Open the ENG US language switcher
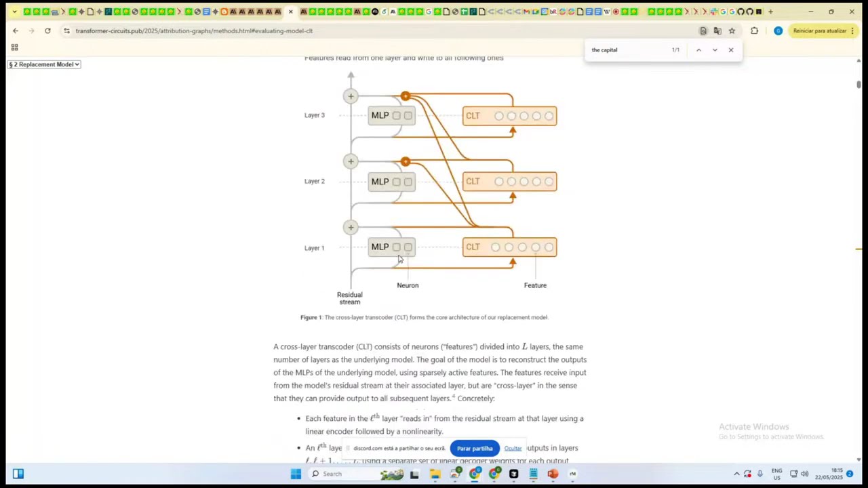The image size is (868, 488). (x=776, y=474)
